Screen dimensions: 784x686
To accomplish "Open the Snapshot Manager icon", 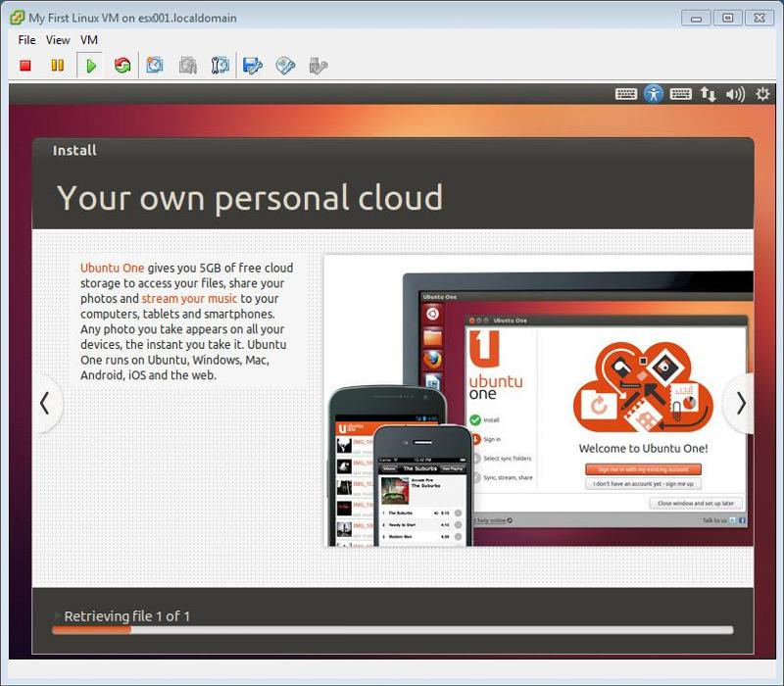I will coord(220,66).
